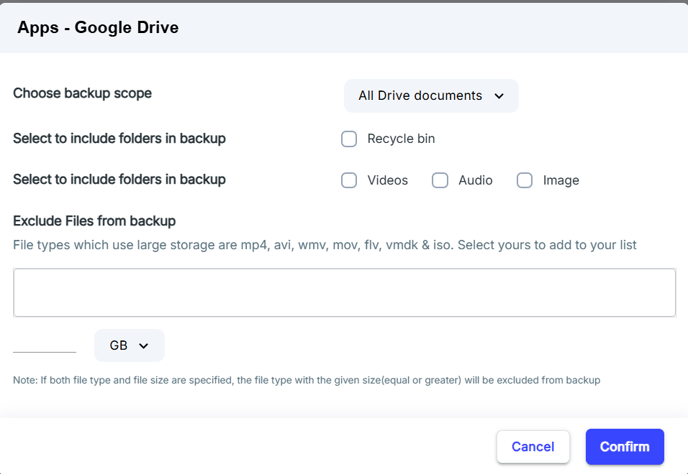This screenshot has height=474, width=688.
Task: Open the GB size unit dropdown
Action: pyautogui.click(x=129, y=345)
